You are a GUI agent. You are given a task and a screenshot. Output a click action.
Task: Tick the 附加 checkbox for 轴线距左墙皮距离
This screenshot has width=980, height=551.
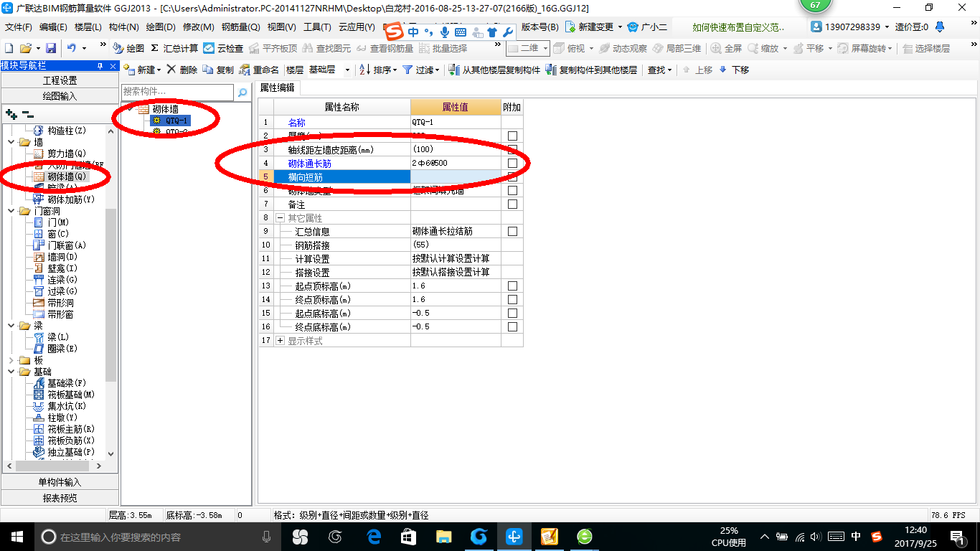coord(512,150)
